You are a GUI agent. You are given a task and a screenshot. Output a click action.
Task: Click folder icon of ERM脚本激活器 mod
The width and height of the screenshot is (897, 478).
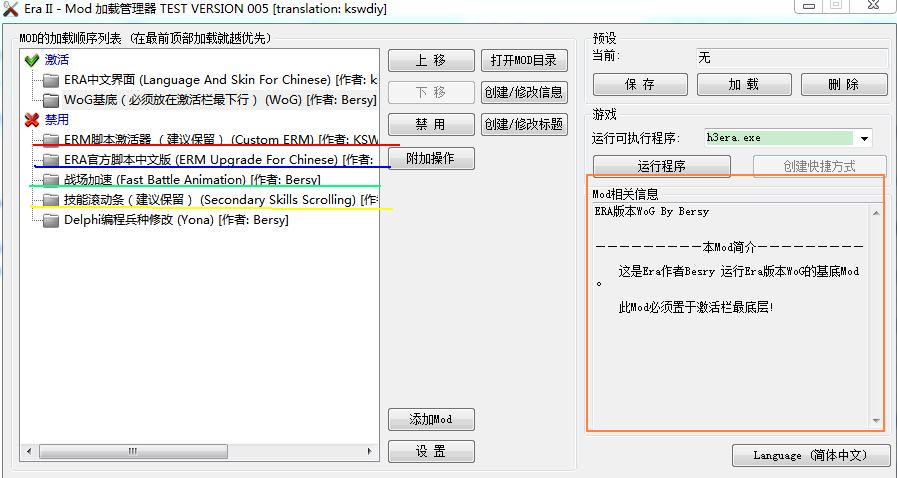pyautogui.click(x=51, y=140)
